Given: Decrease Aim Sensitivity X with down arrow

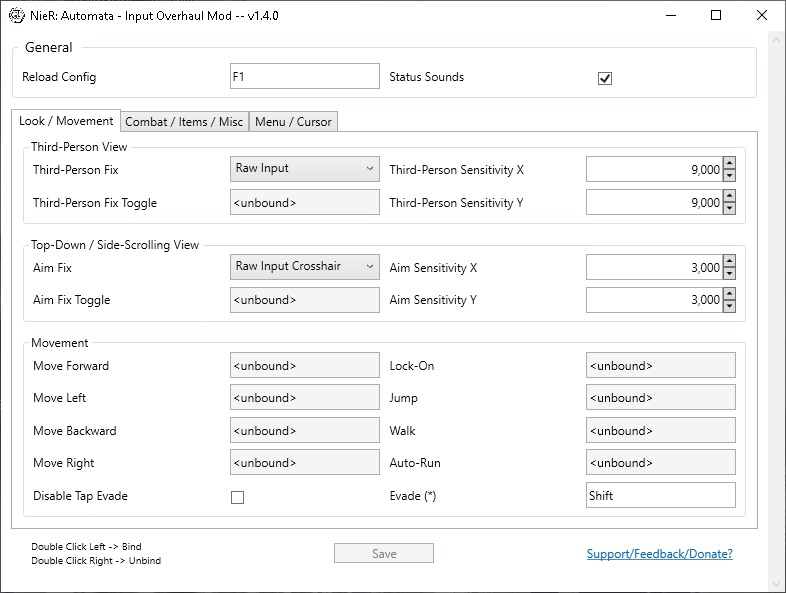Looking at the screenshot, I should (729, 273).
